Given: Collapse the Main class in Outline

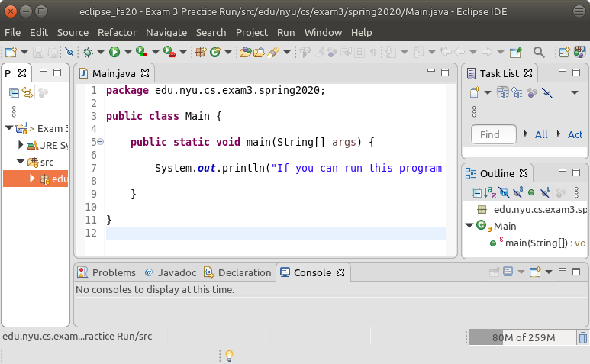Looking at the screenshot, I should coord(469,226).
